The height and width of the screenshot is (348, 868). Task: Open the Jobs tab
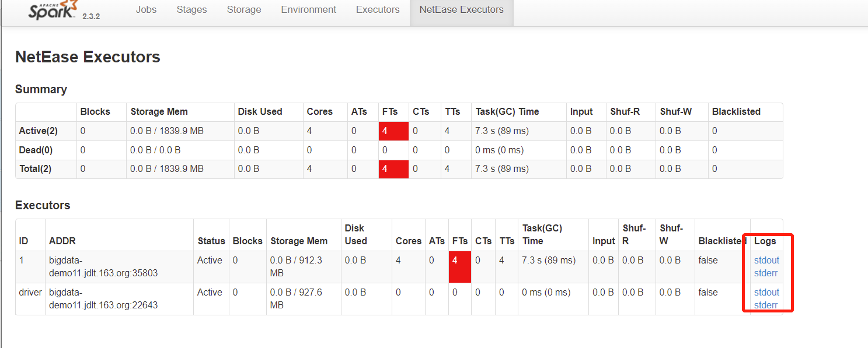coord(146,10)
